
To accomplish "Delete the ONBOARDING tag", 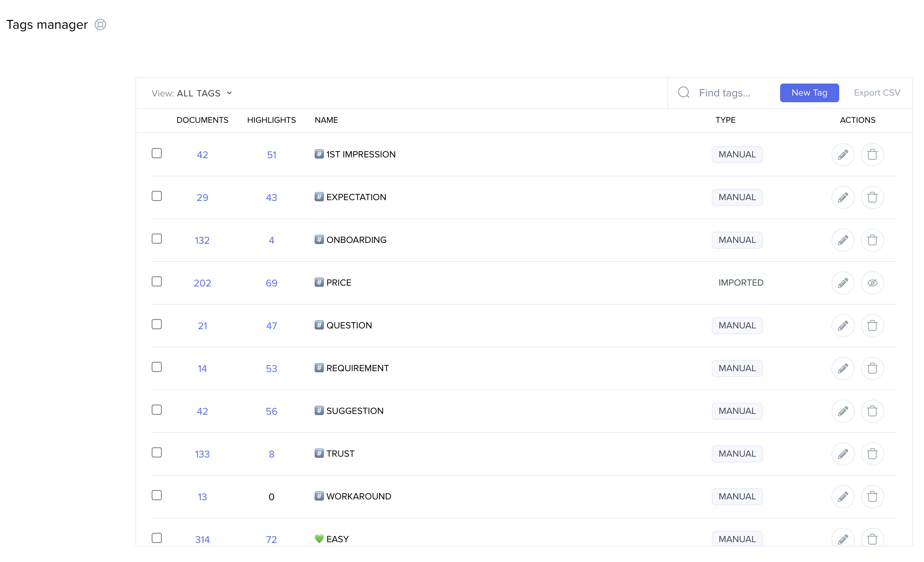I will pyautogui.click(x=872, y=240).
